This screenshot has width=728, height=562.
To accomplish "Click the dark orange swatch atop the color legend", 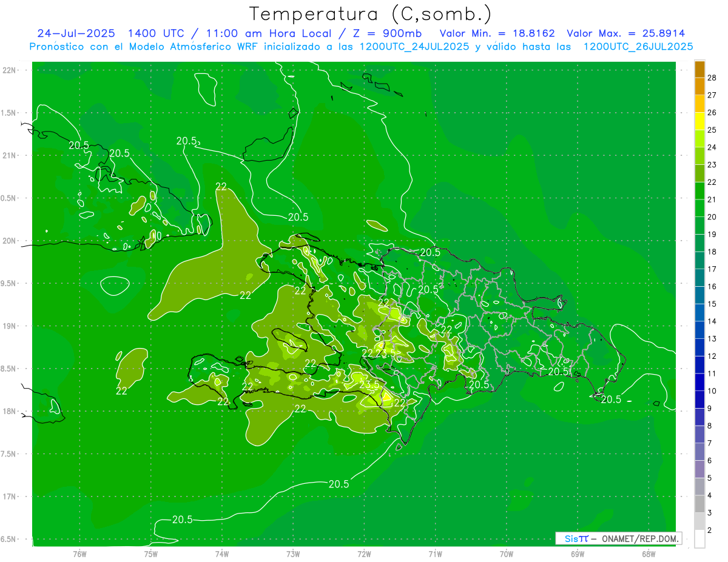I will click(x=699, y=69).
